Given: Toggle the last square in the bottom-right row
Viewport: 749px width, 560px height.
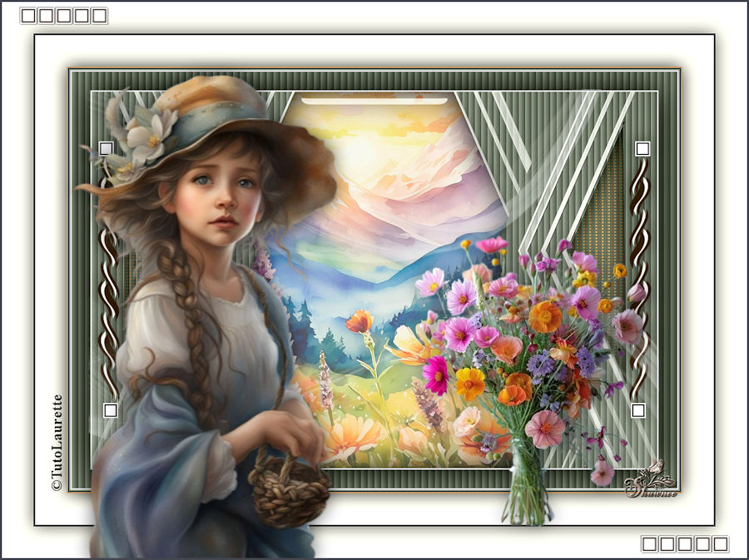Looking at the screenshot, I should coord(721,544).
